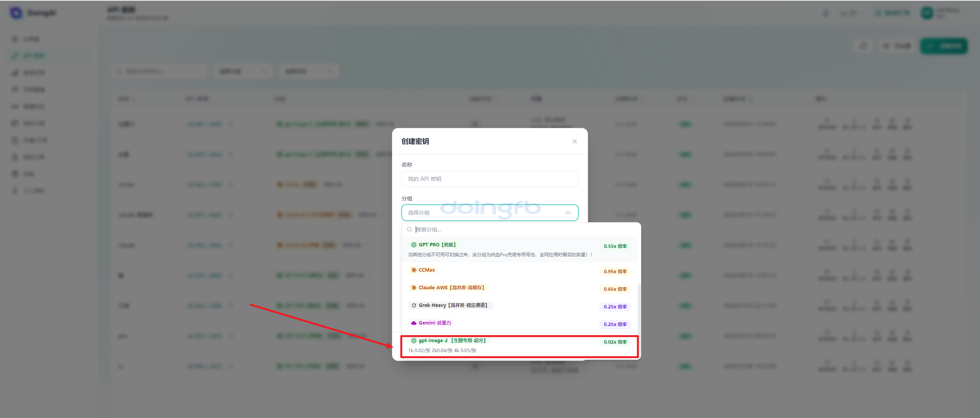
Task: Click the description starting 当其他分组不可用
Action: 500,255
